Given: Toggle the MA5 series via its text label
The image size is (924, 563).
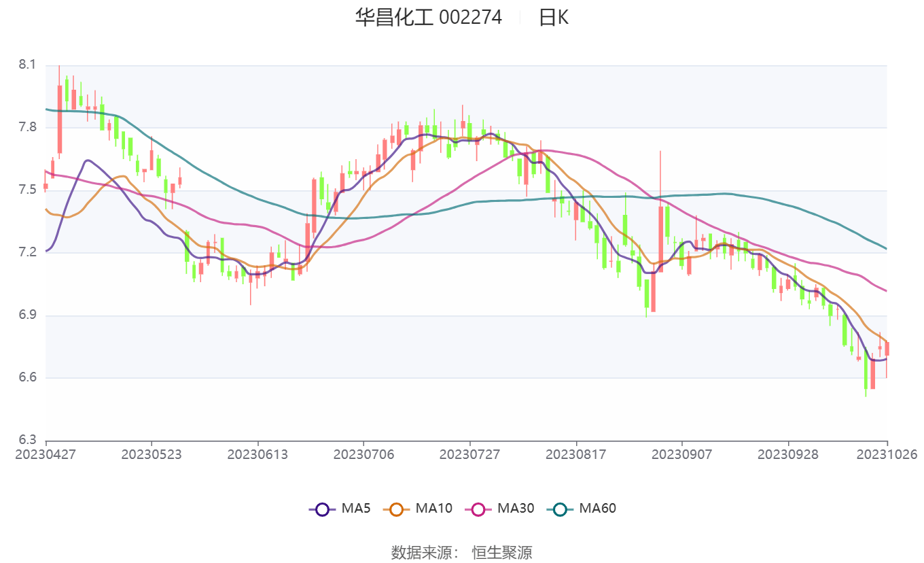Looking at the screenshot, I should pyautogui.click(x=355, y=509).
